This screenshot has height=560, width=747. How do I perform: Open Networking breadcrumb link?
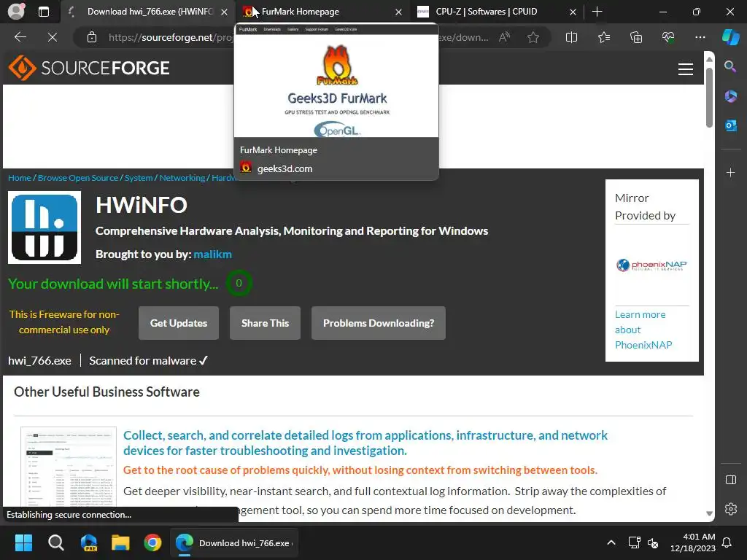coord(182,178)
